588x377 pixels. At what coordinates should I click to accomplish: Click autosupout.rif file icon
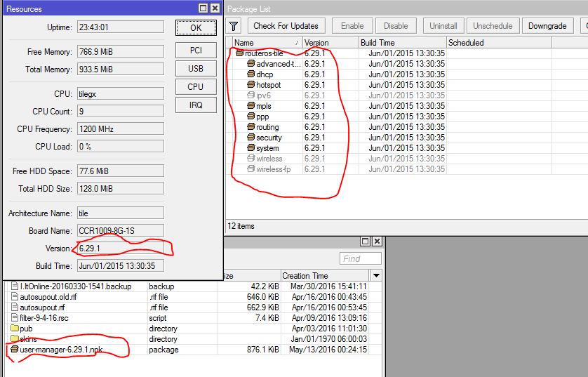(15, 307)
